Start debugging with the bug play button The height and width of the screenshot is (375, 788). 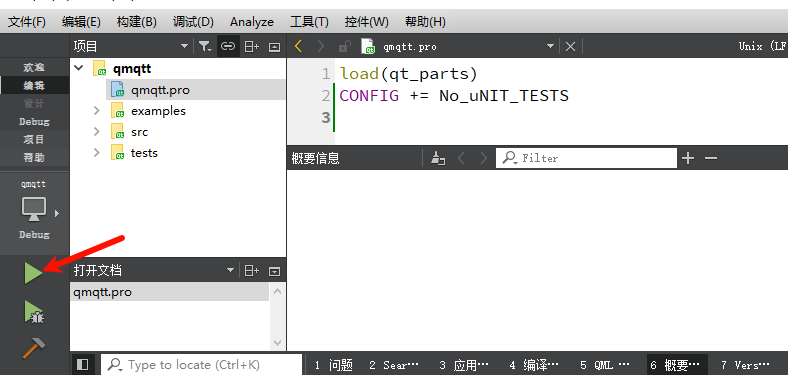point(34,312)
